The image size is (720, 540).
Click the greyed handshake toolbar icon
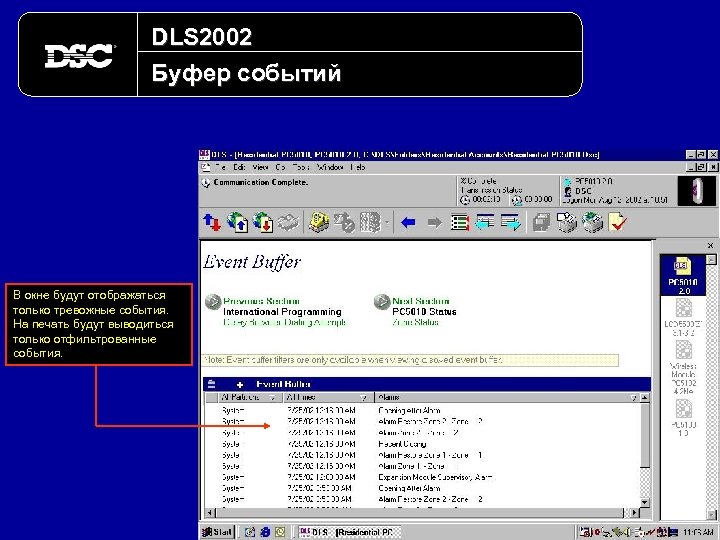[x=288, y=223]
